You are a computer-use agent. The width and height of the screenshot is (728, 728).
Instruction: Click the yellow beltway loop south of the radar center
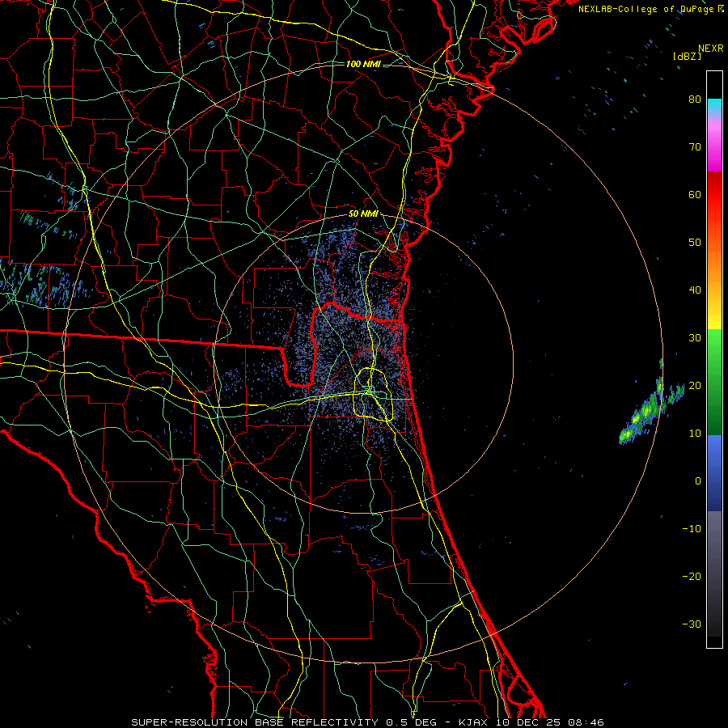374,394
